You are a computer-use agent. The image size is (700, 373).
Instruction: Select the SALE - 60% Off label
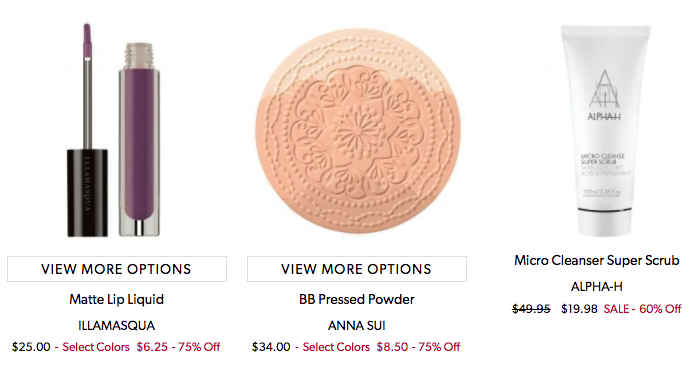point(642,309)
